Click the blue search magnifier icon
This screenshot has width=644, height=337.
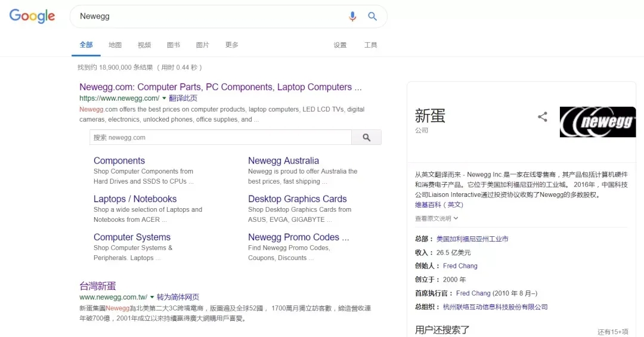pos(373,17)
